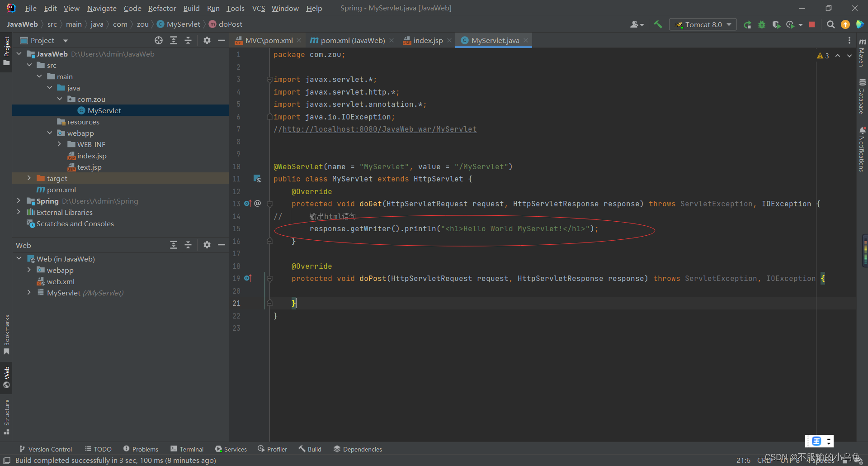
Task: Open Web panel gear options
Action: click(x=207, y=245)
